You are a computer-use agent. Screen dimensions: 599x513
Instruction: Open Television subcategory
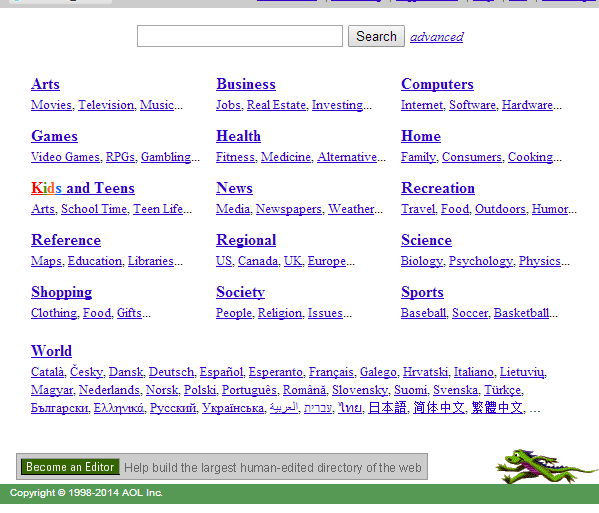106,105
